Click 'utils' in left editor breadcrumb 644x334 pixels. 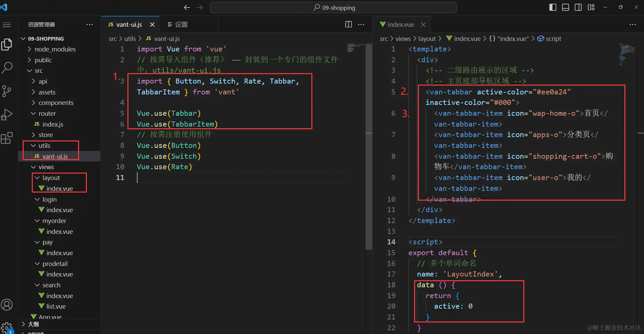tap(130, 39)
